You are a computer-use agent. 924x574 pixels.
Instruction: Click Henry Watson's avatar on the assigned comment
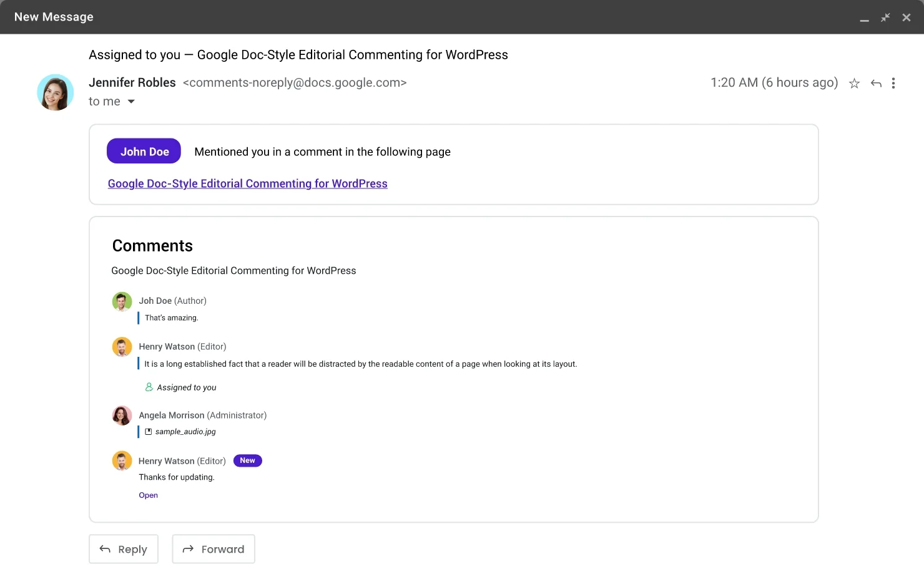pos(122,347)
